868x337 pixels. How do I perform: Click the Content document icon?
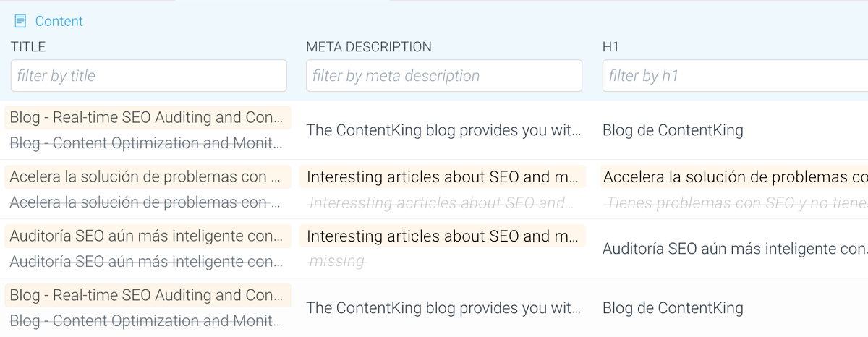20,21
